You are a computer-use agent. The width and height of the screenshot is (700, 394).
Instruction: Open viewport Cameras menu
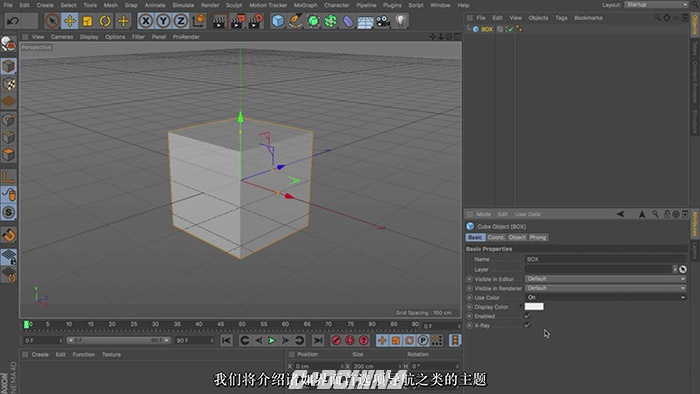(x=62, y=37)
